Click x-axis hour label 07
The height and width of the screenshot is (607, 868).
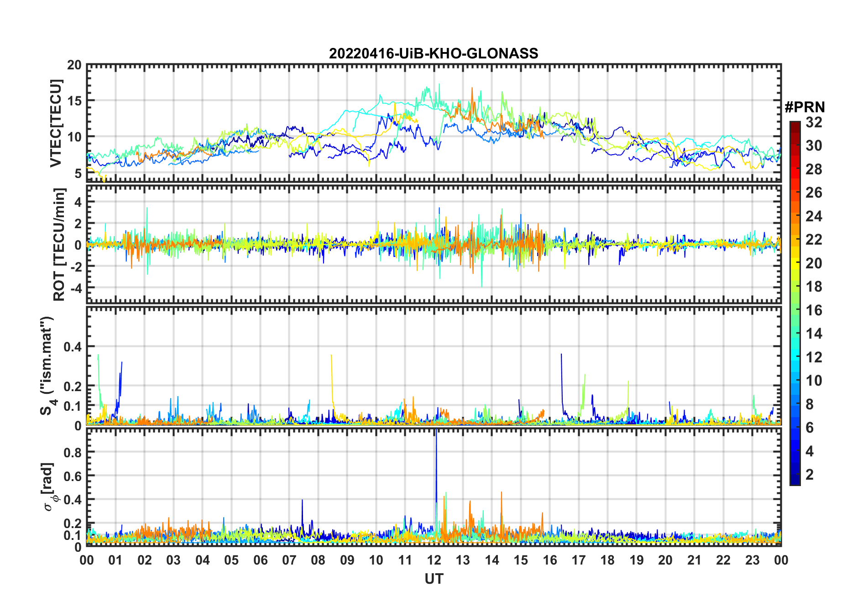click(289, 560)
